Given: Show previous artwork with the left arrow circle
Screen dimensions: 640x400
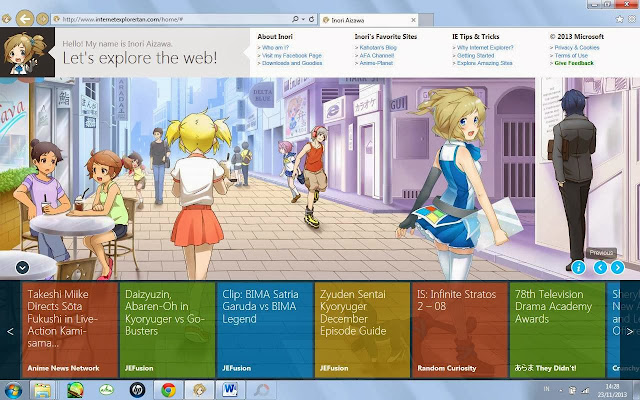Looking at the screenshot, I should pos(600,267).
